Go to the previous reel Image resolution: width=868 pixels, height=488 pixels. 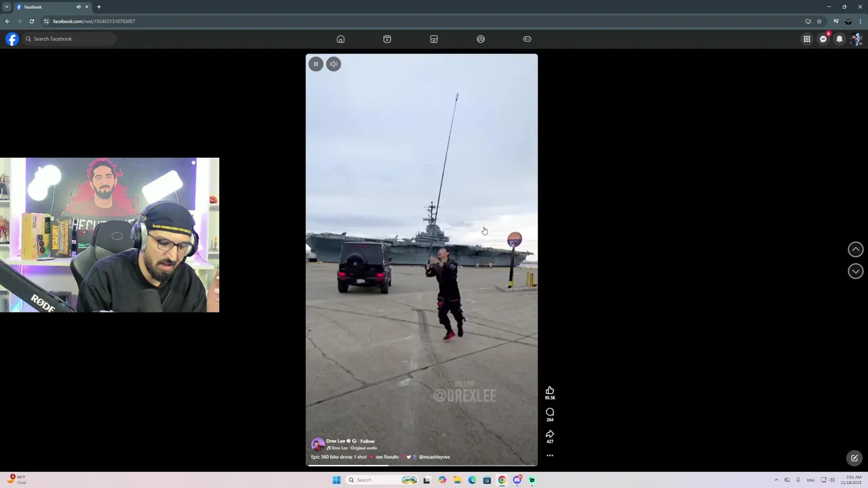pyautogui.click(x=856, y=249)
